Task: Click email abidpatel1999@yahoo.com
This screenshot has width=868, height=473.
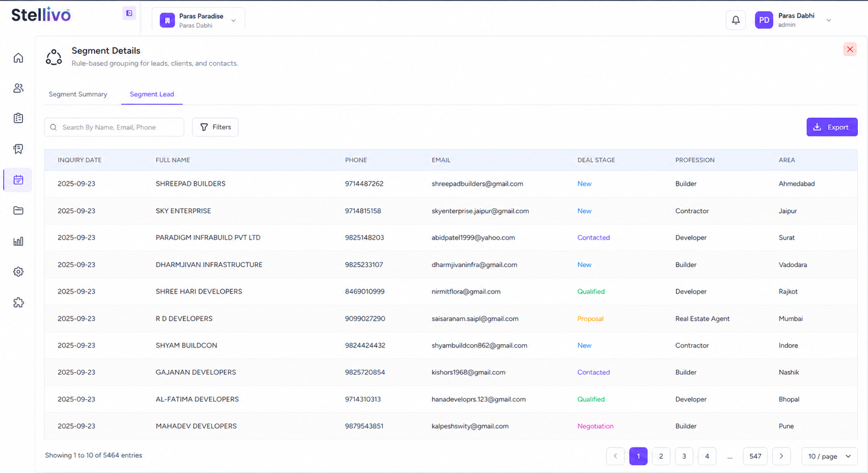Action: (473, 238)
